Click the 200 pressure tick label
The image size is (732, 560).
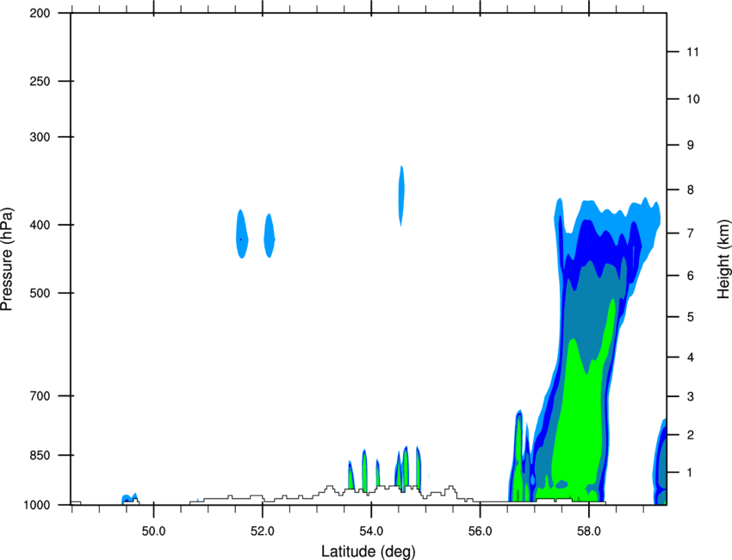click(40, 14)
